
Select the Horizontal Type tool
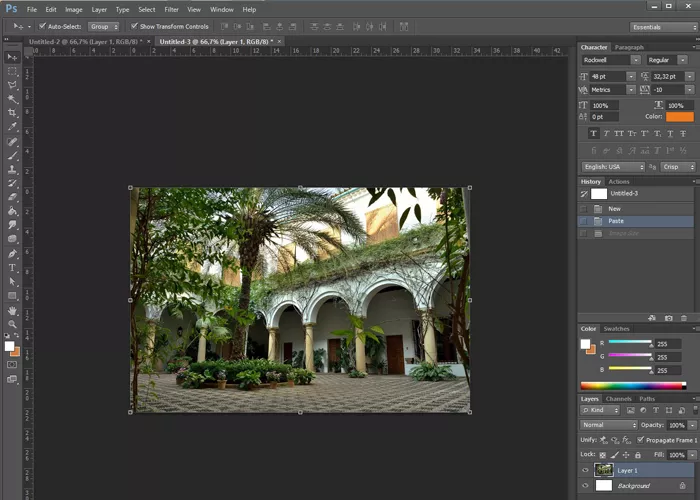tap(12, 268)
